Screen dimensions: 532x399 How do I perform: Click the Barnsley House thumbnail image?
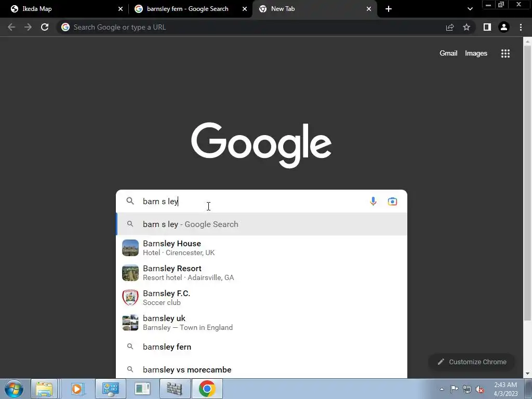(130, 248)
